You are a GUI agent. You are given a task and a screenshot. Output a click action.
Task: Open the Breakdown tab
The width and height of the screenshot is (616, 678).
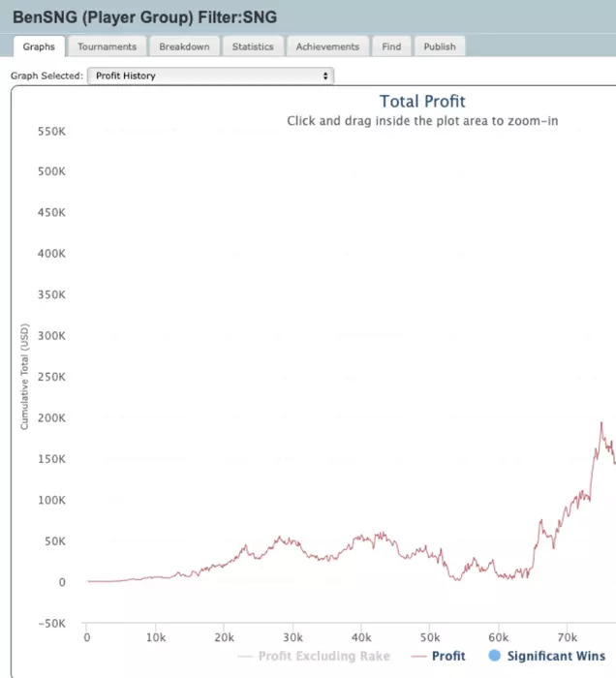184,46
